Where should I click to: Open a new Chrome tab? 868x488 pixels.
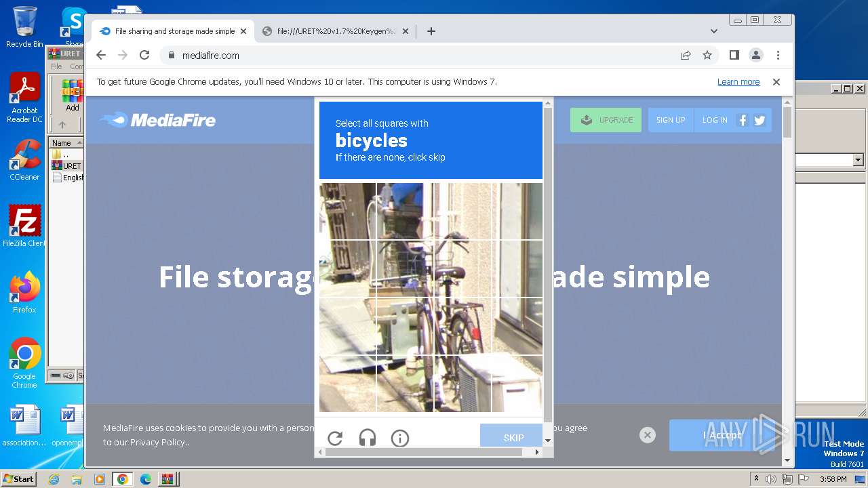(x=431, y=31)
